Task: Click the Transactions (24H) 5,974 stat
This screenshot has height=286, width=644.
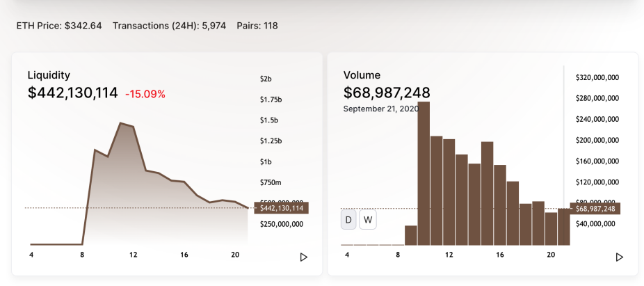Action: pos(169,26)
